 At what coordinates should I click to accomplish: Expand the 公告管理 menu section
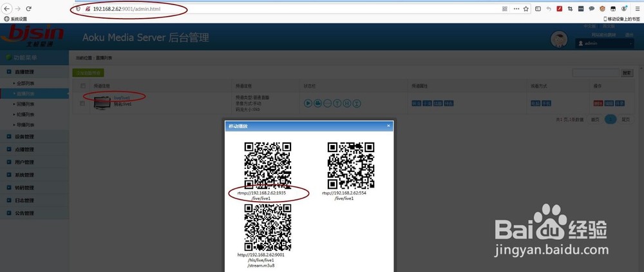(35, 213)
